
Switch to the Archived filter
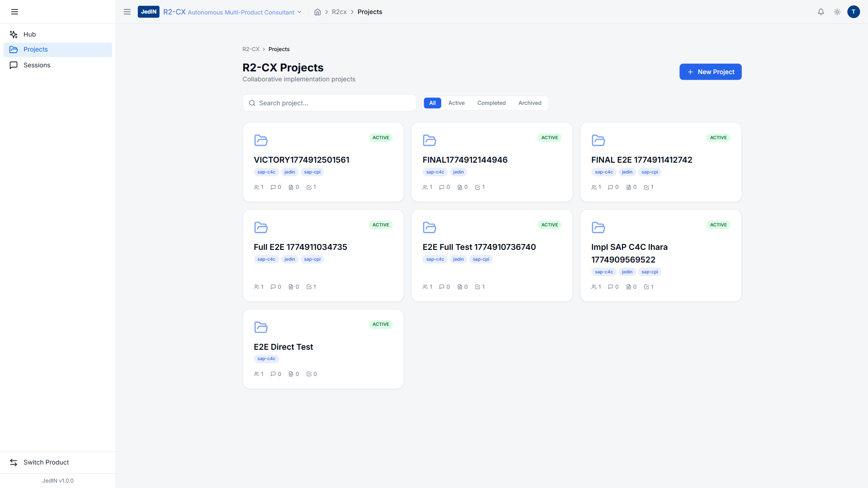click(530, 103)
